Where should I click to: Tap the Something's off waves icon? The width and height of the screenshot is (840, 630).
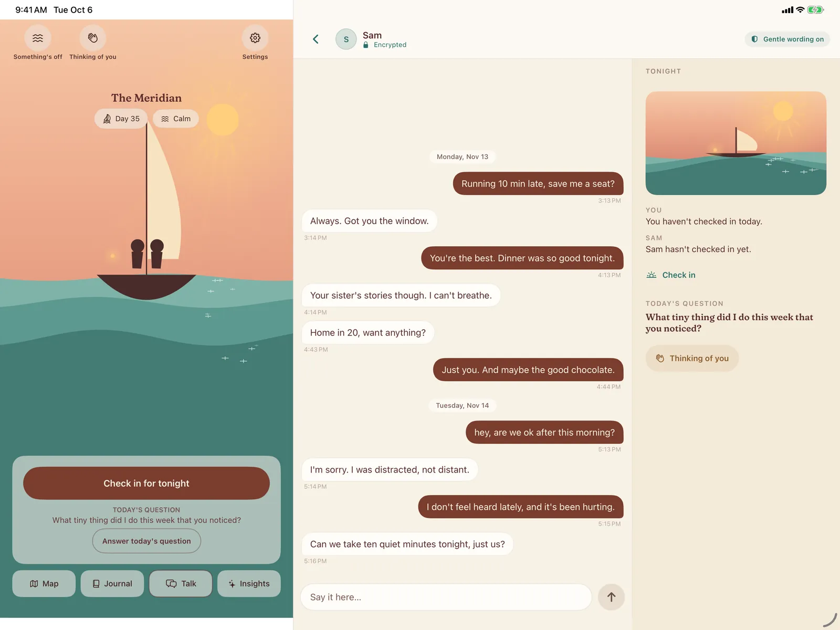(x=38, y=38)
